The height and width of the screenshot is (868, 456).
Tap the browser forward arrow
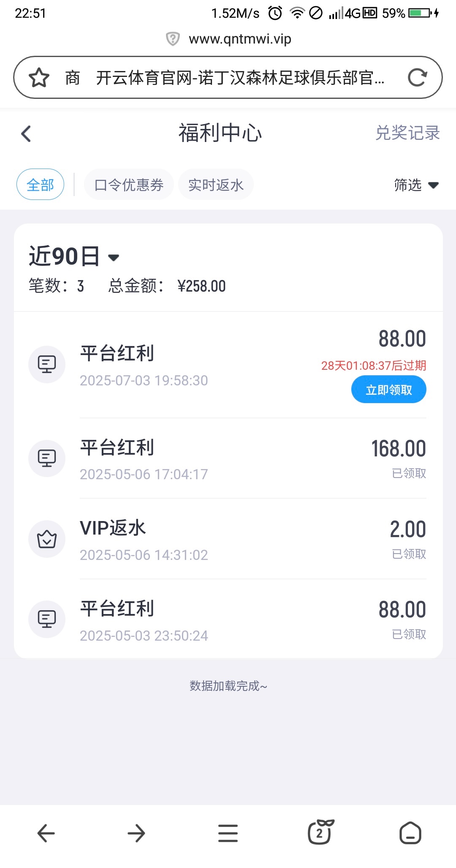click(136, 833)
